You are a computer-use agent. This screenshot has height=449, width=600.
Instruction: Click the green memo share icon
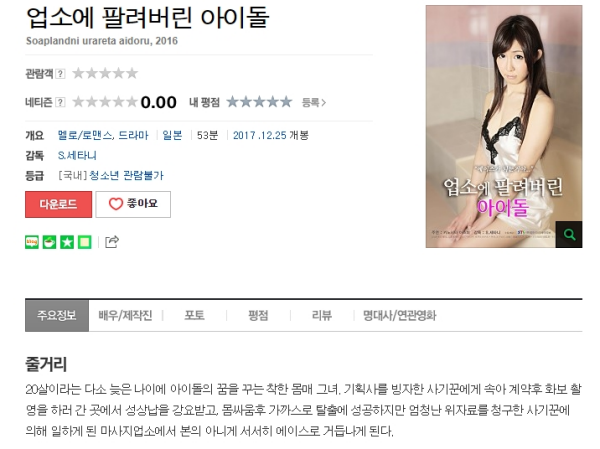pos(85,242)
